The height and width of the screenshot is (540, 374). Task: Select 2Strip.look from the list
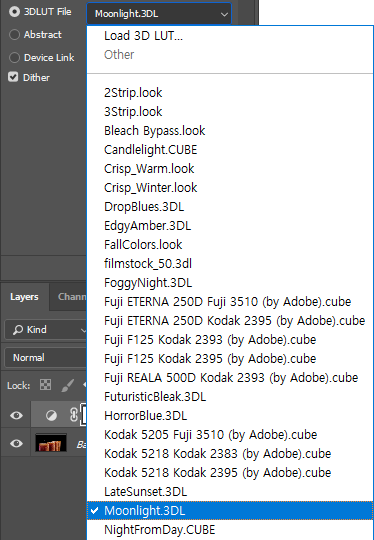tap(230, 92)
